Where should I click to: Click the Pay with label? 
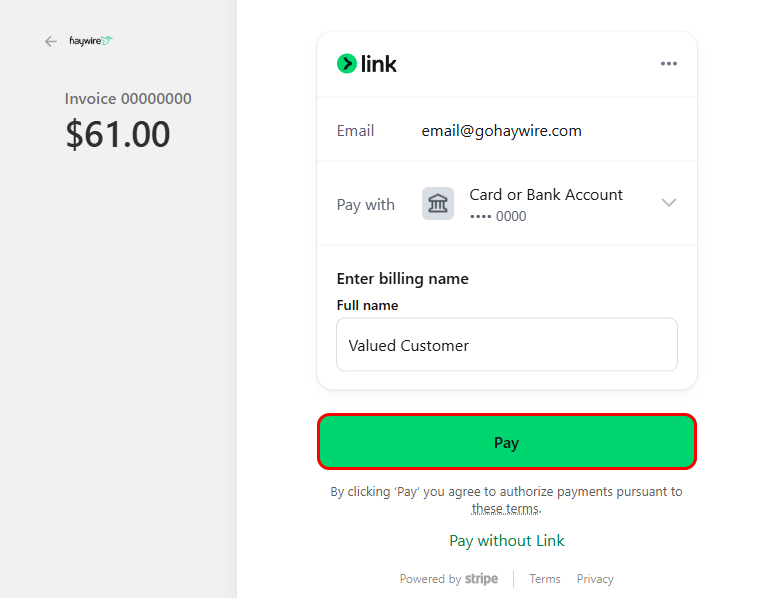tap(366, 205)
